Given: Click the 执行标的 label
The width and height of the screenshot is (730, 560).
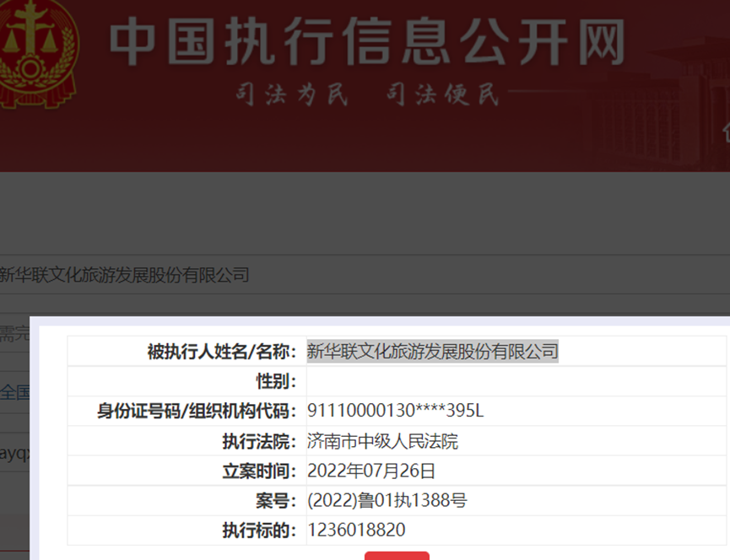Looking at the screenshot, I should (x=259, y=530).
